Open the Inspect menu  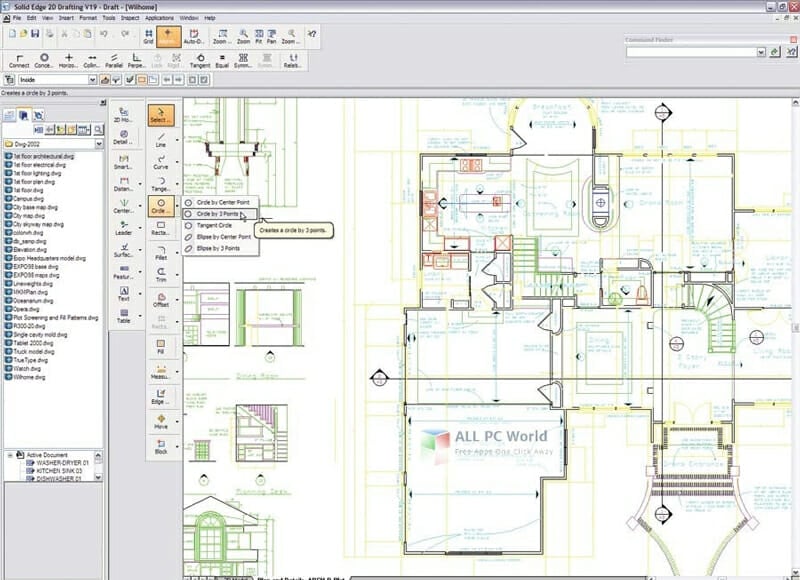pos(130,18)
